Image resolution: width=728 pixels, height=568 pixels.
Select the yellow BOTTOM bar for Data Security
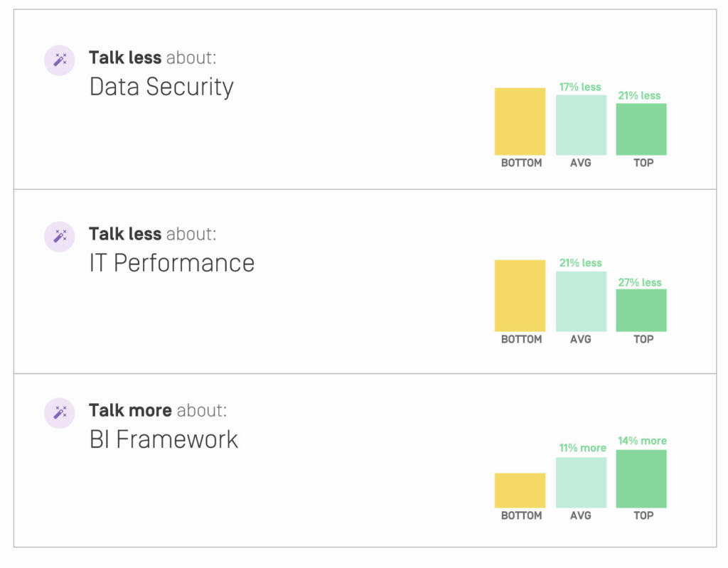tap(520, 122)
